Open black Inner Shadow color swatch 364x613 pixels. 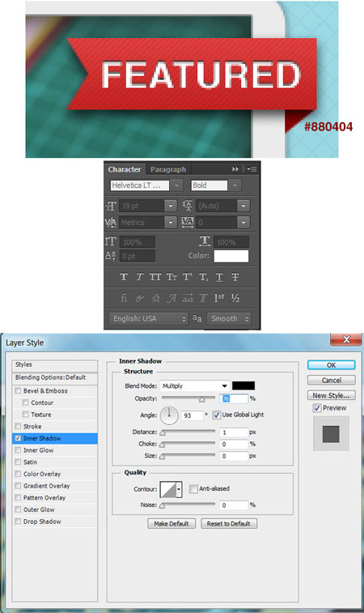click(243, 386)
